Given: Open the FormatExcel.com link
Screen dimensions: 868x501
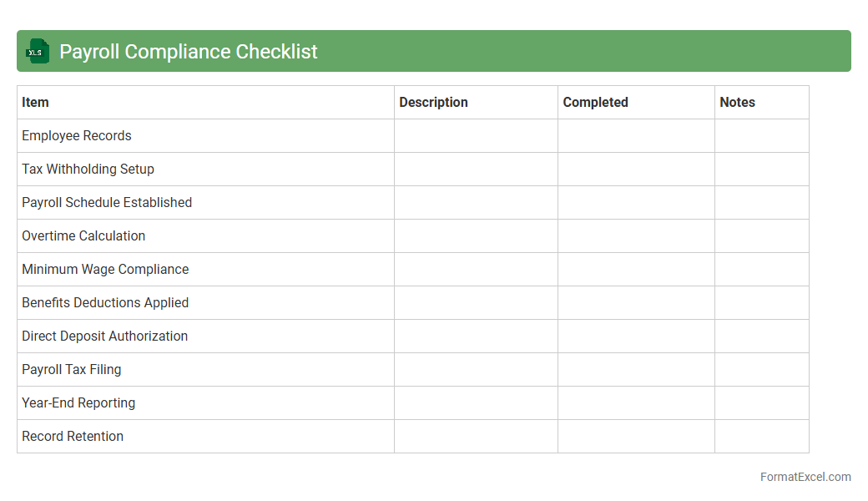Looking at the screenshot, I should (x=805, y=478).
